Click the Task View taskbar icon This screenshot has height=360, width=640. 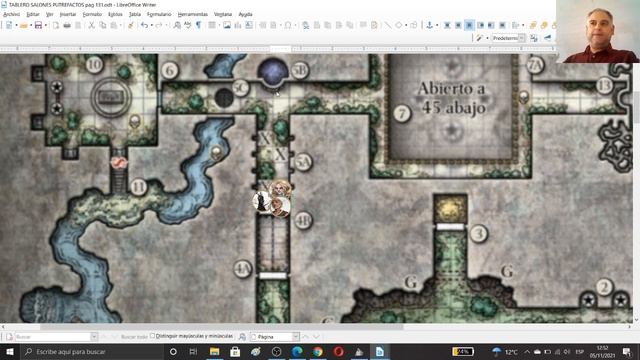tap(193, 351)
